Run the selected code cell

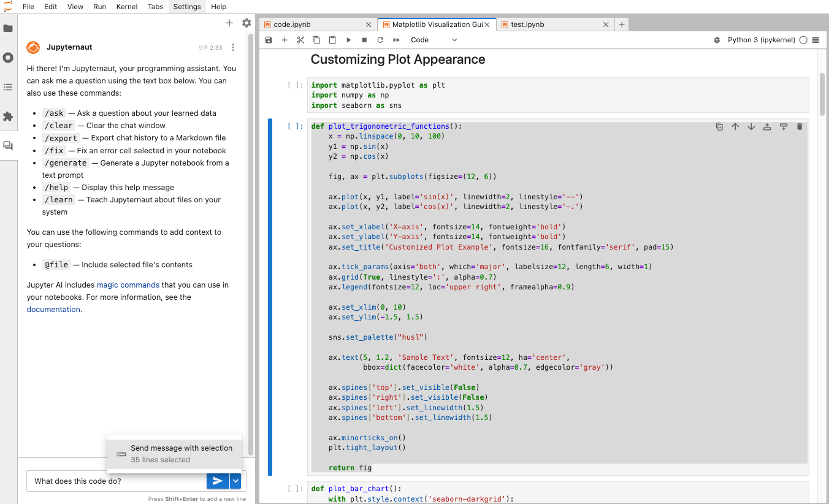point(348,39)
